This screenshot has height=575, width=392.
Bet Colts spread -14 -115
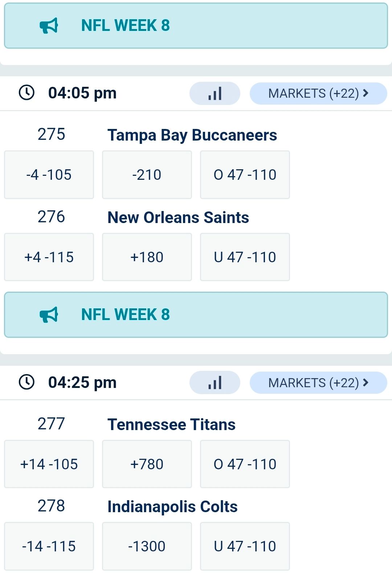tap(49, 546)
